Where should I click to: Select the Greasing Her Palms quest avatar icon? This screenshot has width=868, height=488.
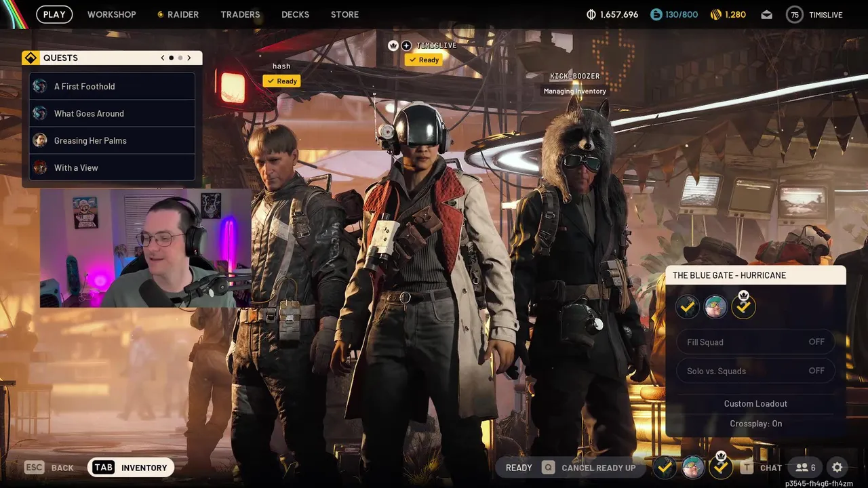(40, 140)
